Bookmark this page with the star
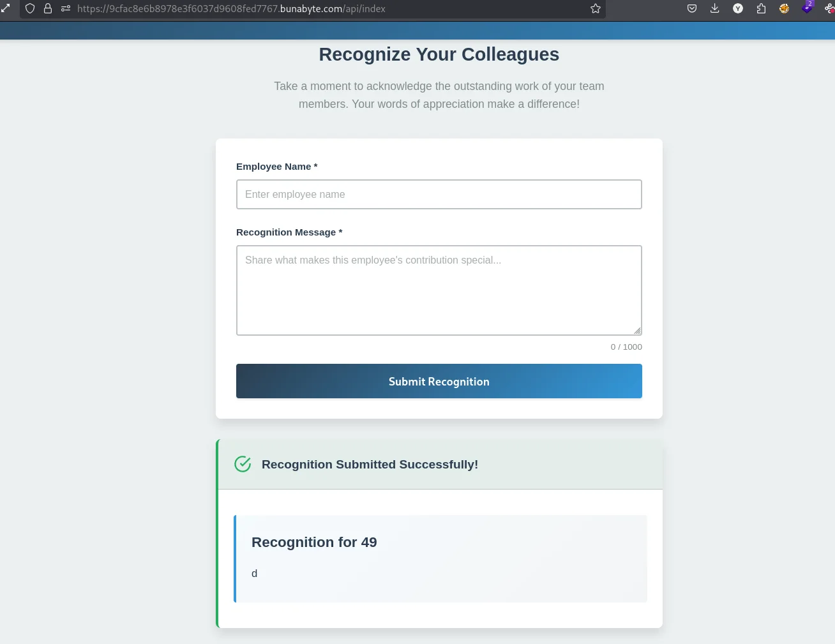Viewport: 835px width, 644px height. [x=596, y=8]
